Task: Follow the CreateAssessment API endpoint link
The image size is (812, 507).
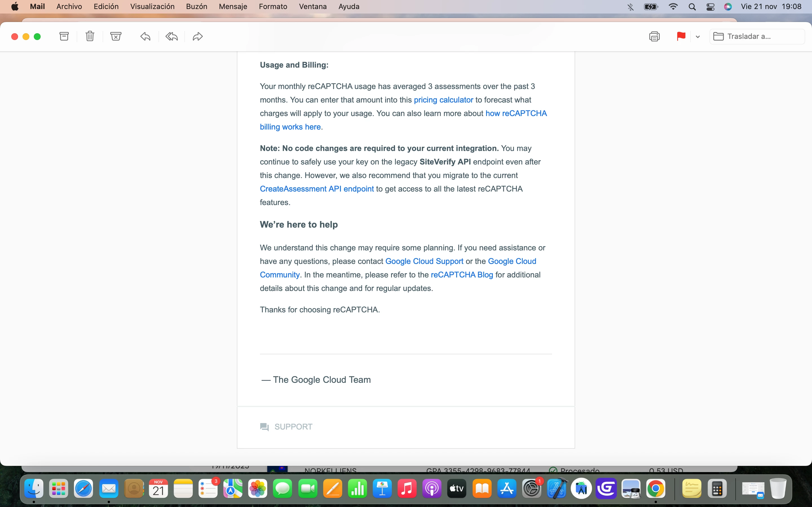Action: pos(316,189)
